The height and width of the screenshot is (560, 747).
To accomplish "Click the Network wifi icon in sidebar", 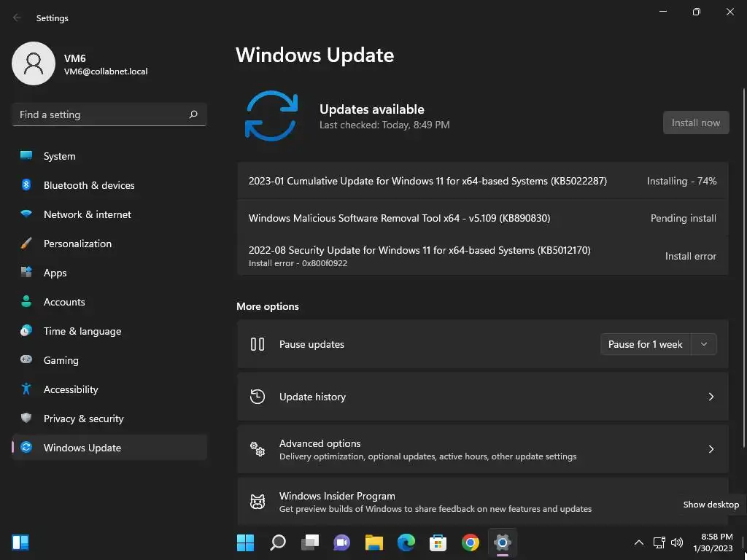I will click(x=26, y=214).
